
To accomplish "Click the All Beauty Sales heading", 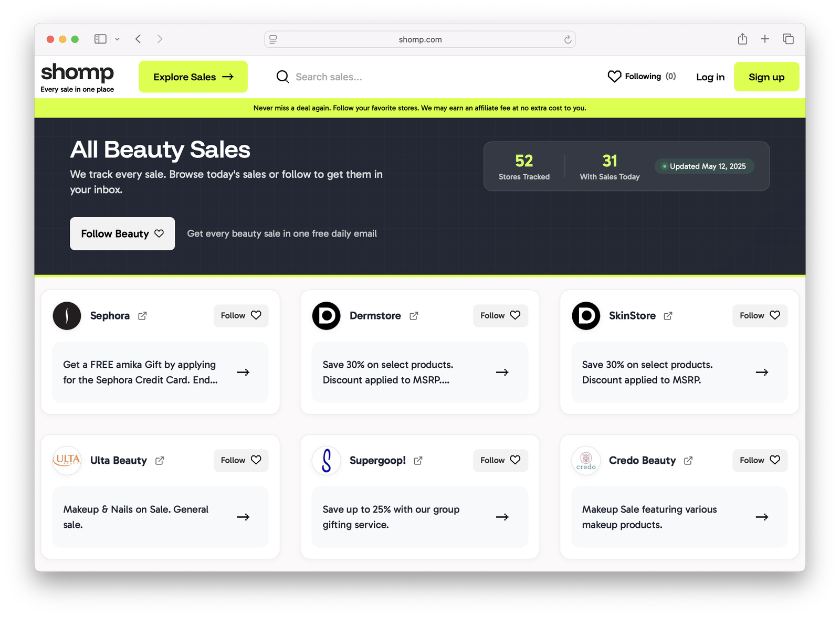I will (x=160, y=150).
